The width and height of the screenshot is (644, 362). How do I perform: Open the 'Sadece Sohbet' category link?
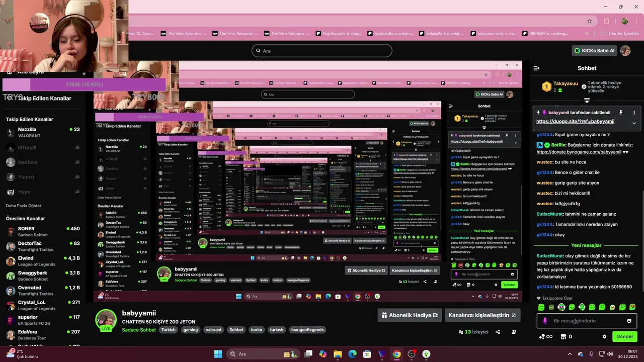coord(139,330)
